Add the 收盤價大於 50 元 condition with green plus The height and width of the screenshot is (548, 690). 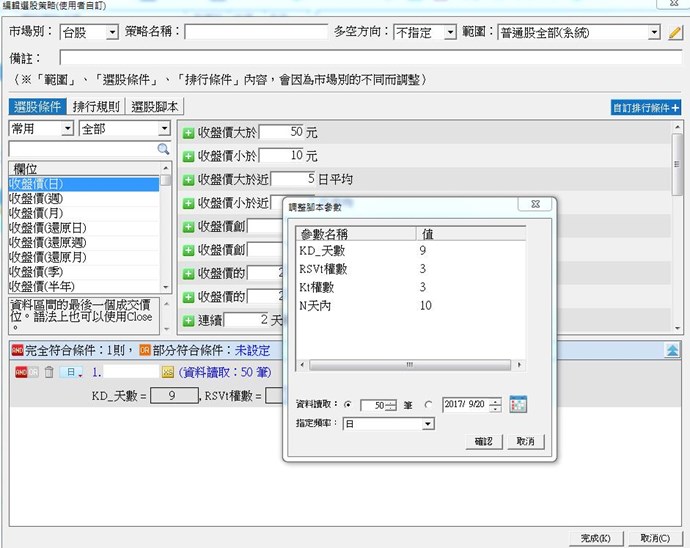tap(188, 132)
